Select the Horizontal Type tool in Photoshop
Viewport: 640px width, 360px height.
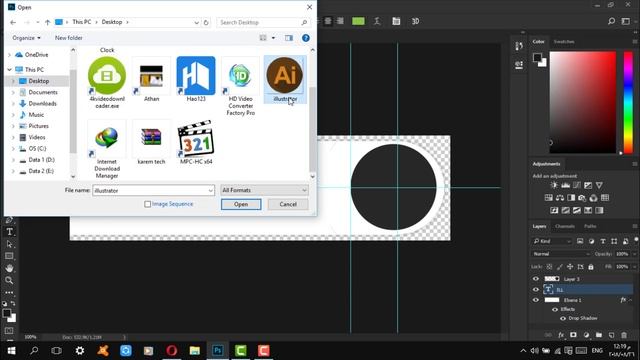tap(9, 232)
